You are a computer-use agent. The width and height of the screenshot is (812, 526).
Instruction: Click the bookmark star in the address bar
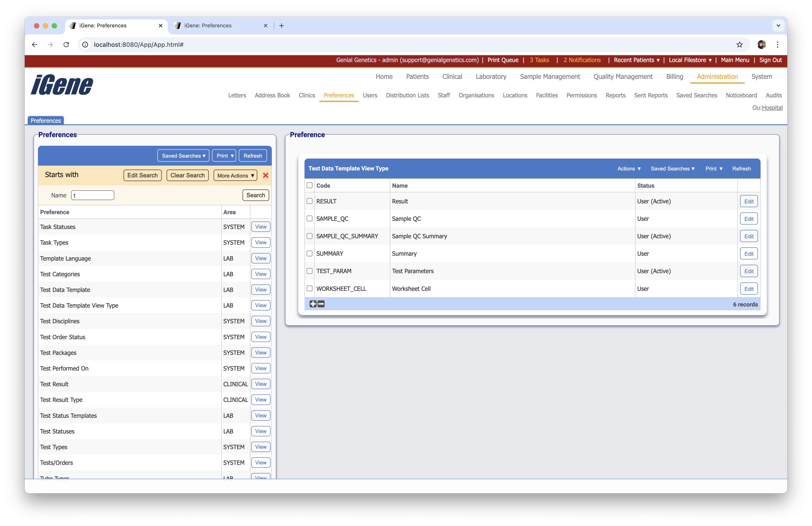(x=739, y=44)
